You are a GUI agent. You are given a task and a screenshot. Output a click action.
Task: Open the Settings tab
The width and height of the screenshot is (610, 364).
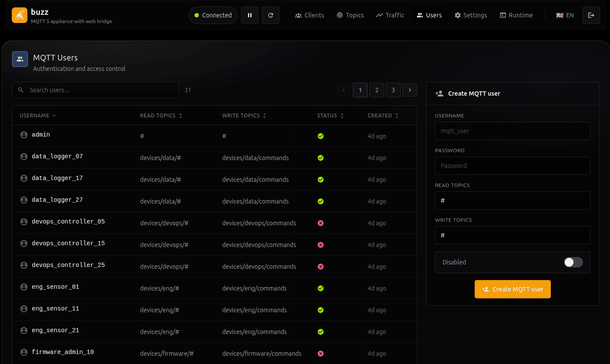(471, 15)
